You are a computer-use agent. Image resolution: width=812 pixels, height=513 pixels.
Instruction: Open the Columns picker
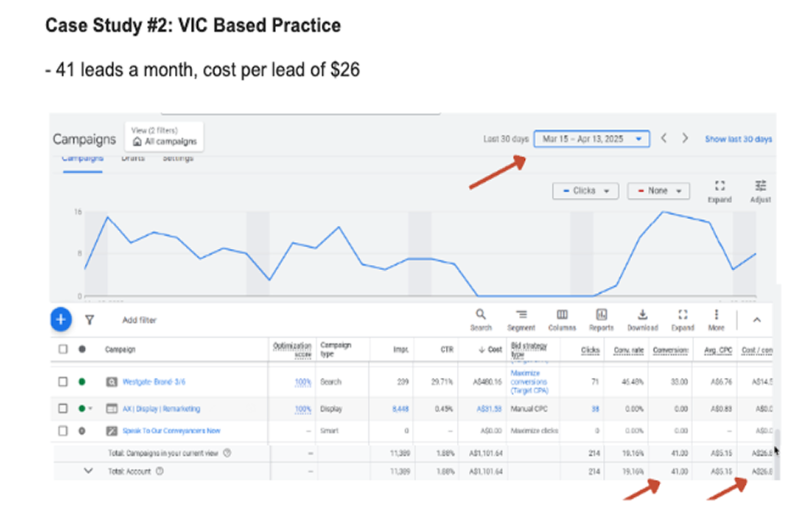561,319
